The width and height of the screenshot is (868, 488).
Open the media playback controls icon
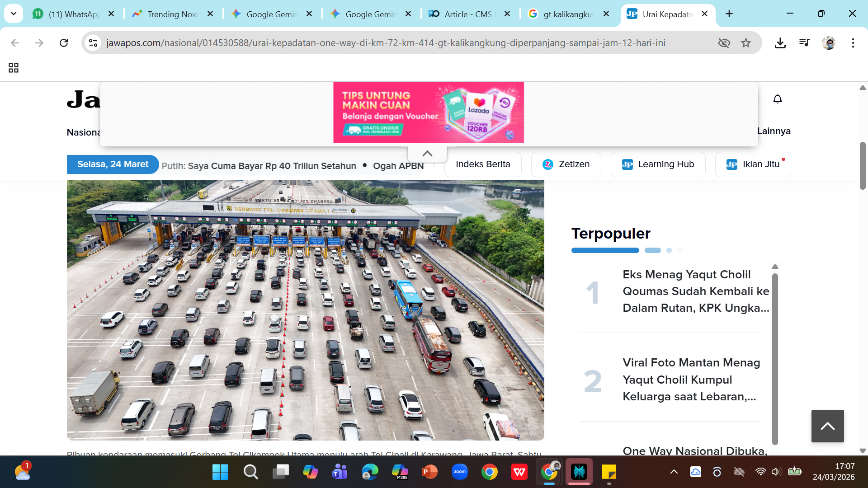tap(804, 43)
